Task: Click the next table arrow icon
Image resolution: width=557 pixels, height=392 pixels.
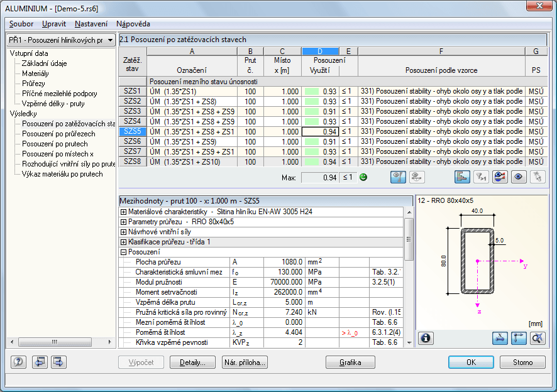Action: click(58, 362)
